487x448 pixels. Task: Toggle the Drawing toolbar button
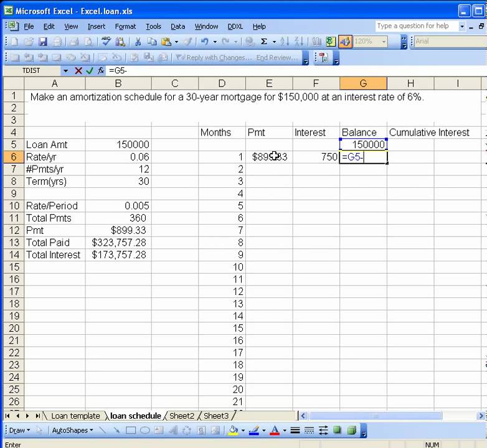pyautogui.click(x=343, y=42)
